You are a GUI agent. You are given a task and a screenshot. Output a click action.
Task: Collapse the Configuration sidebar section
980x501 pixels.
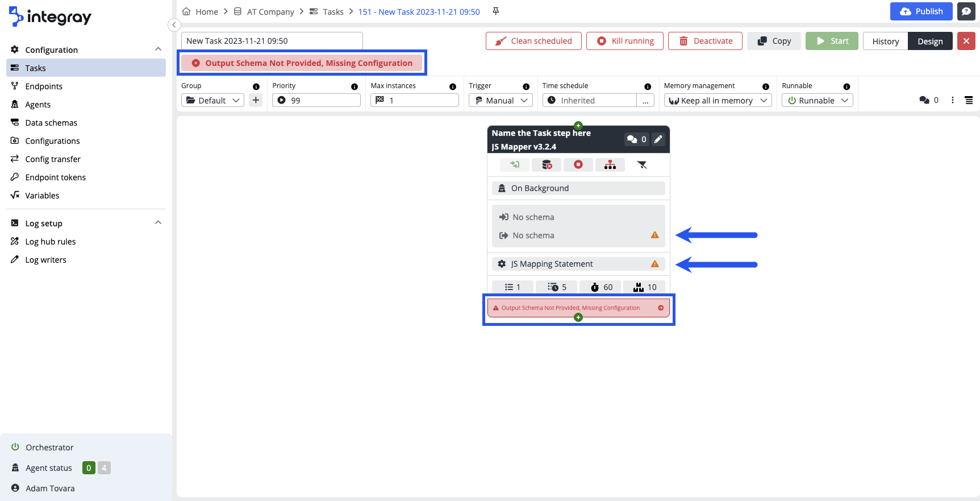(158, 49)
